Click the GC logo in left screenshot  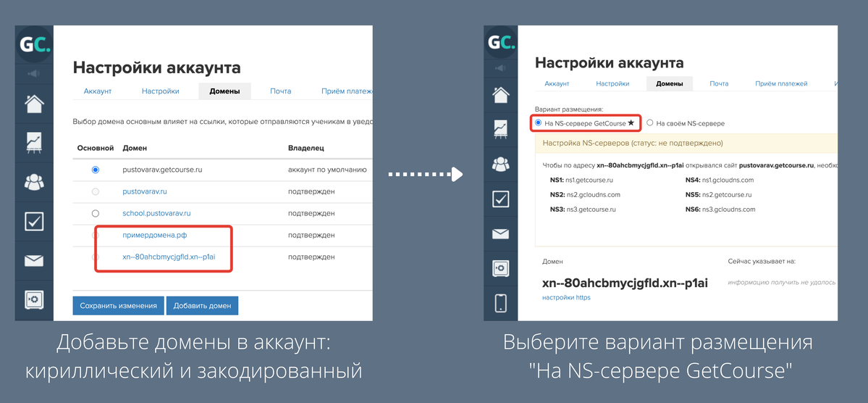(34, 44)
